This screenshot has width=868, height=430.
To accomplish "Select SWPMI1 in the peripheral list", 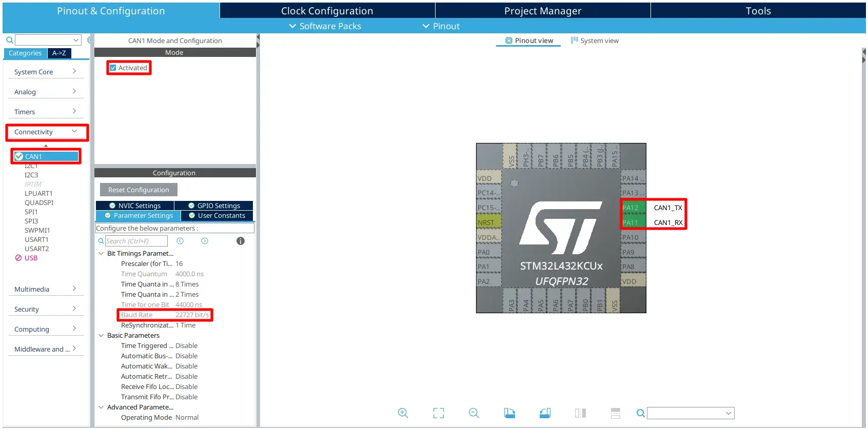I will 37,230.
